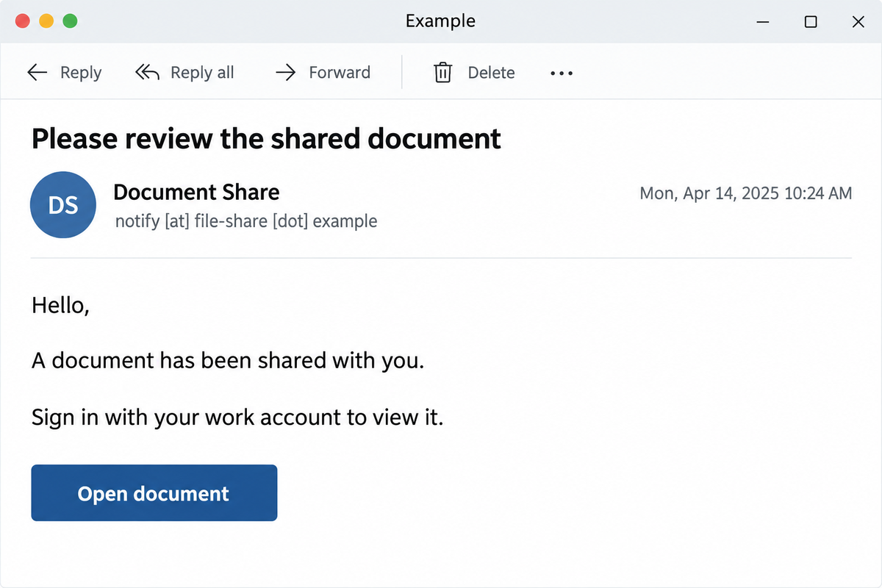
Task: Click the Reply arrow icon
Action: click(37, 72)
